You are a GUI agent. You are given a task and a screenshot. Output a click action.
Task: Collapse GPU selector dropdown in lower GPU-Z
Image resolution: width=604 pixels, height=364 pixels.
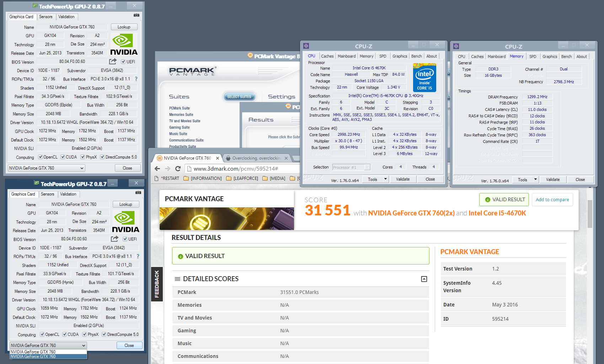pyautogui.click(x=48, y=346)
